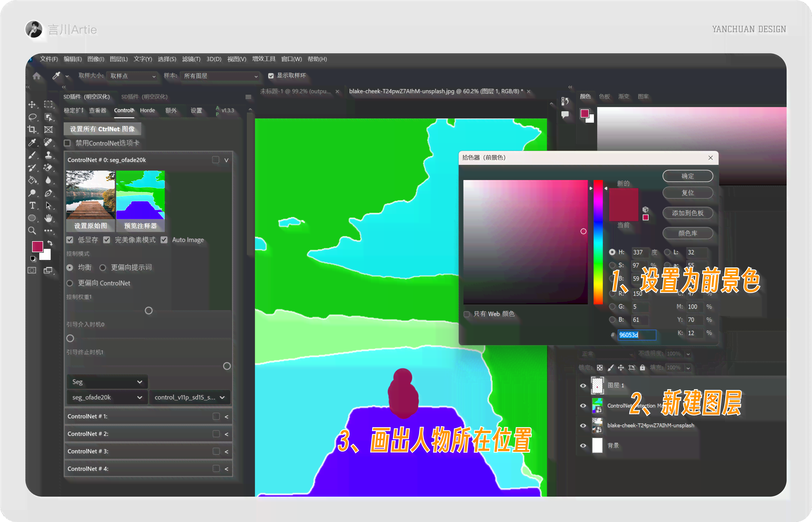Select the Frame tool
This screenshot has height=522, width=812.
click(x=48, y=130)
